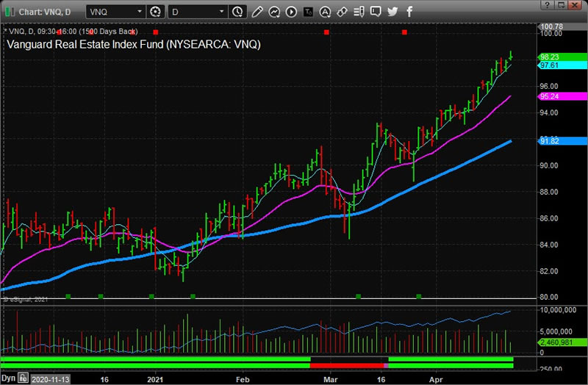This screenshot has width=588, height=385.
Task: Select the pencil drawing tool
Action: click(x=257, y=12)
